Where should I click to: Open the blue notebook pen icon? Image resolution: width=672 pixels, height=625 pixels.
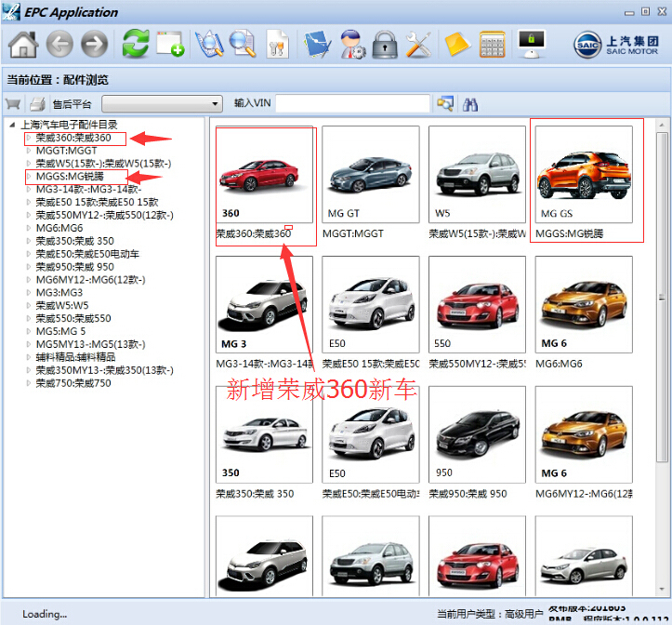click(x=317, y=44)
